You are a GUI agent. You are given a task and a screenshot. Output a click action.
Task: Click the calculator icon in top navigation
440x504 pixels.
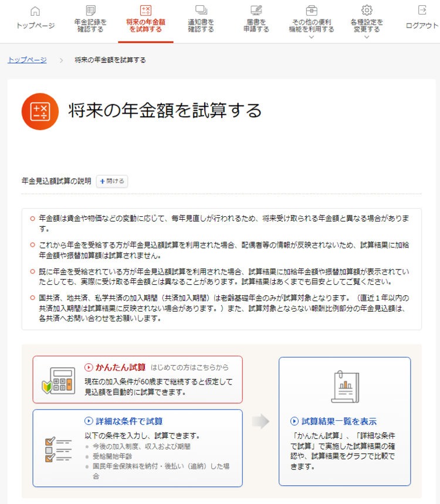tap(145, 11)
